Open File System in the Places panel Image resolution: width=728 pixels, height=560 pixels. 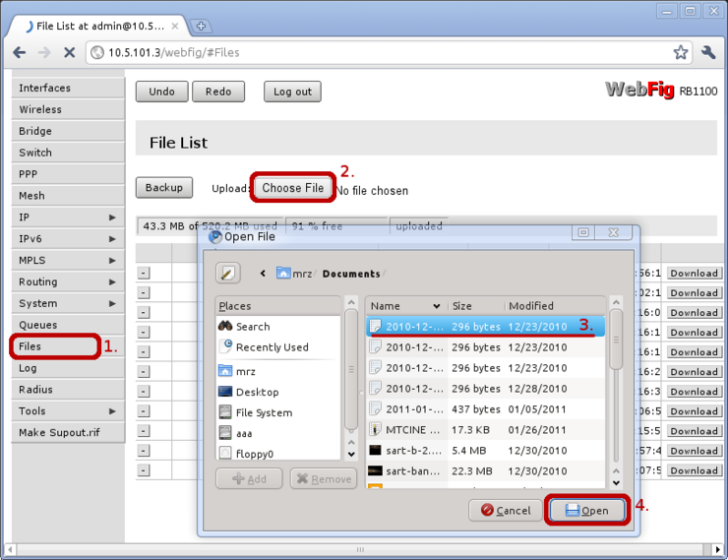264,413
